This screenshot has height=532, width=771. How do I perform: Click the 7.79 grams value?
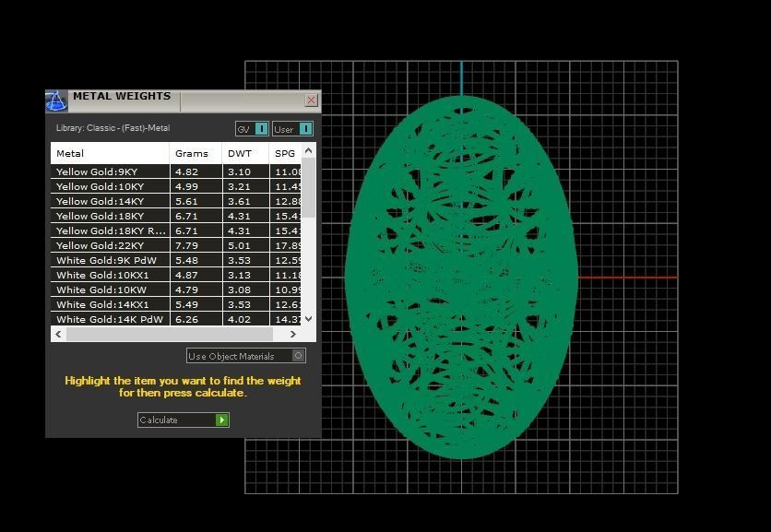click(186, 245)
